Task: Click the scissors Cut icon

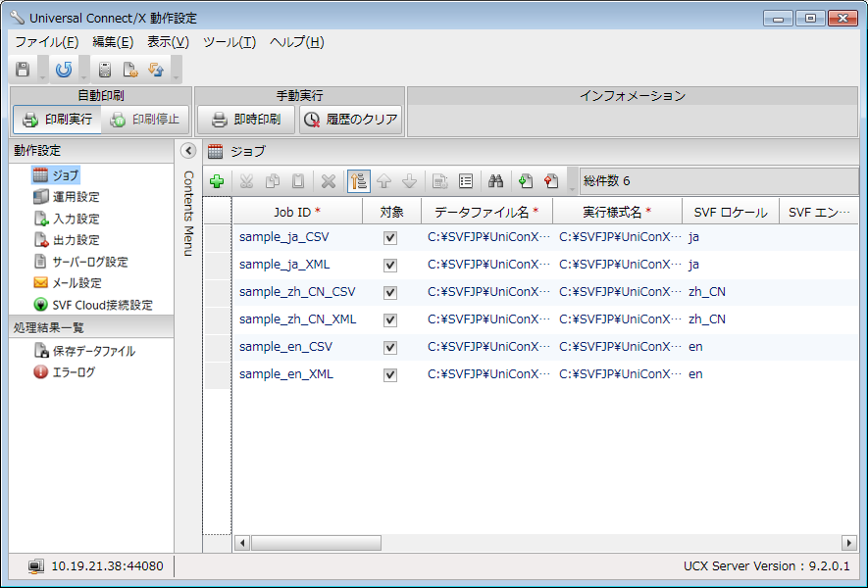Action: coord(247,181)
